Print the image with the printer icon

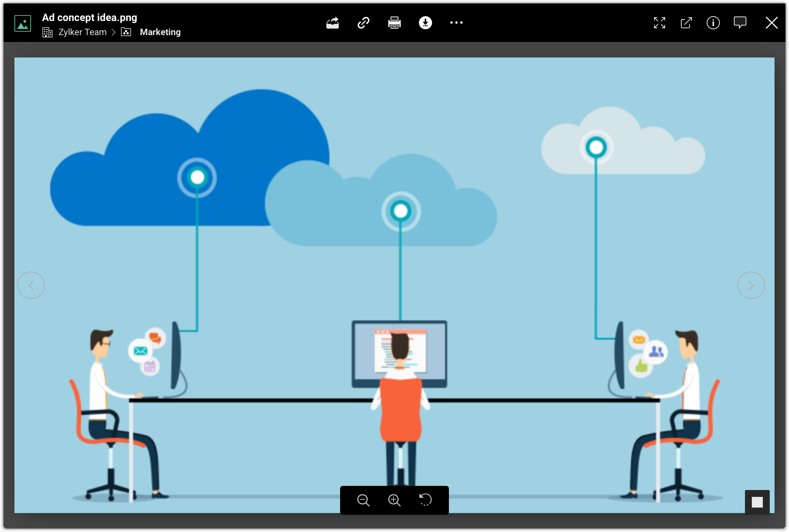point(394,23)
